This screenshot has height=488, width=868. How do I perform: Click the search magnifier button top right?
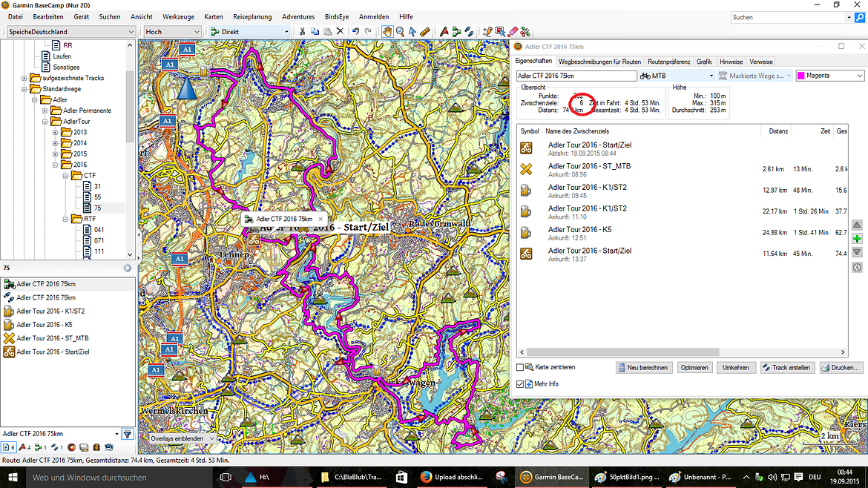point(860,17)
